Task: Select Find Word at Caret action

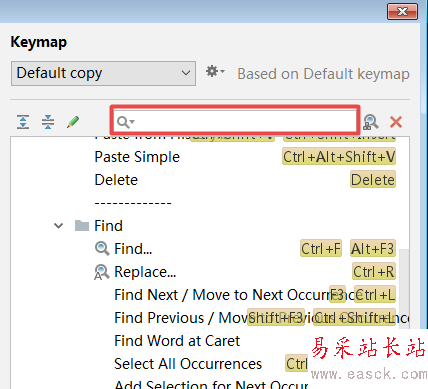Action: [177, 341]
